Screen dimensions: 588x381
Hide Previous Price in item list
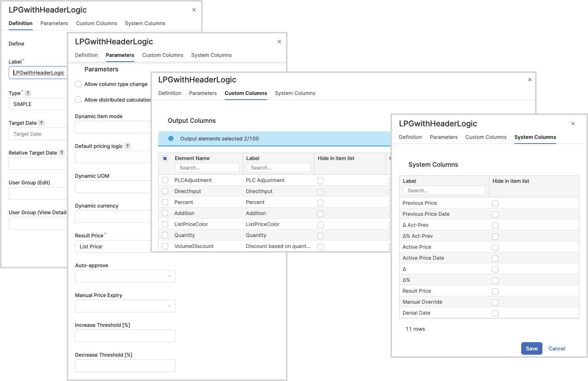coord(495,203)
